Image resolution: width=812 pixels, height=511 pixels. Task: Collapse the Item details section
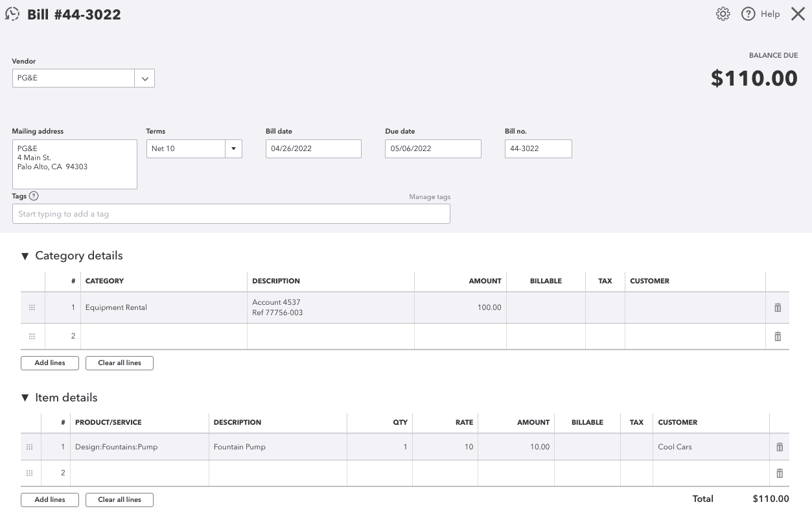click(x=25, y=398)
